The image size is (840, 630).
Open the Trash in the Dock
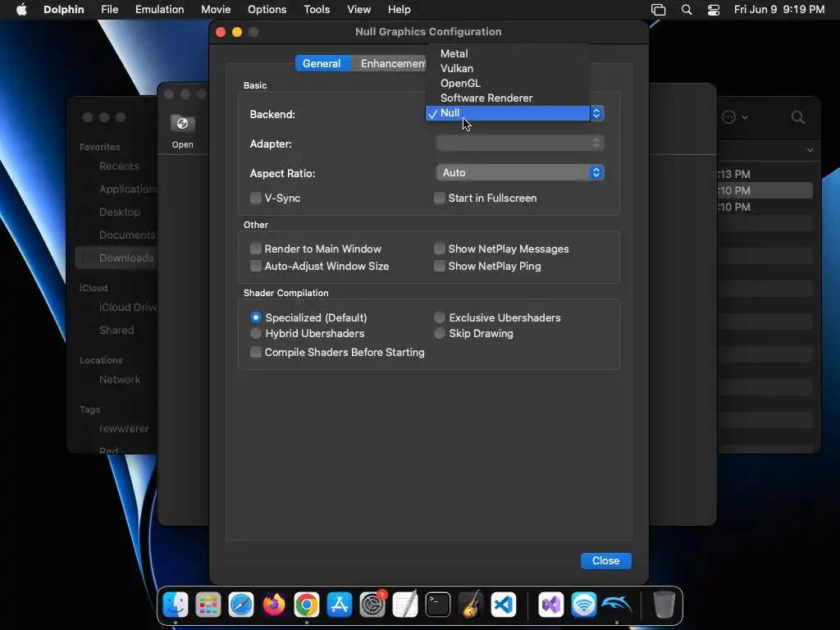tap(664, 605)
